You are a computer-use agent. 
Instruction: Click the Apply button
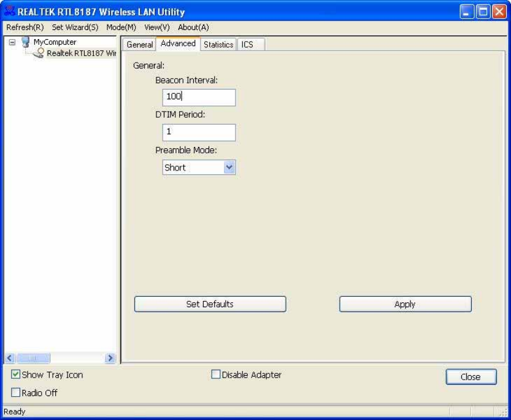point(405,304)
